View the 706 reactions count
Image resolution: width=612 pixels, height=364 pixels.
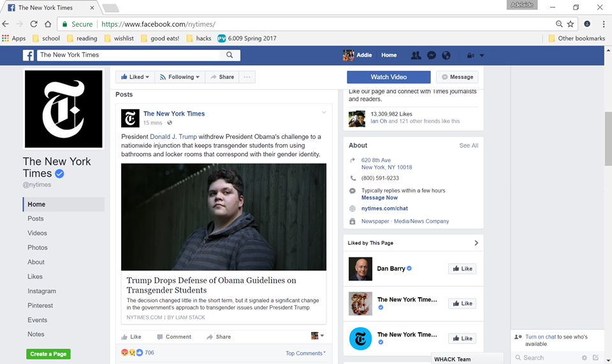pos(149,353)
